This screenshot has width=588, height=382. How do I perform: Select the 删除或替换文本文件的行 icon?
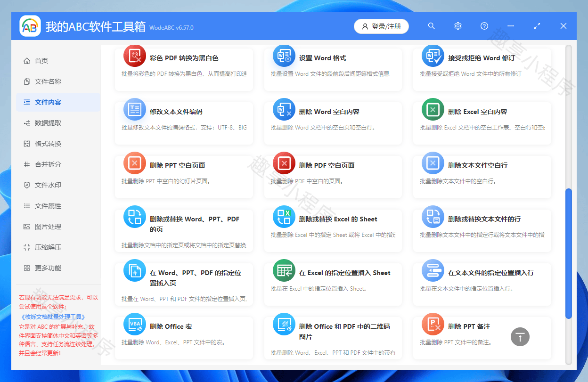pos(433,217)
